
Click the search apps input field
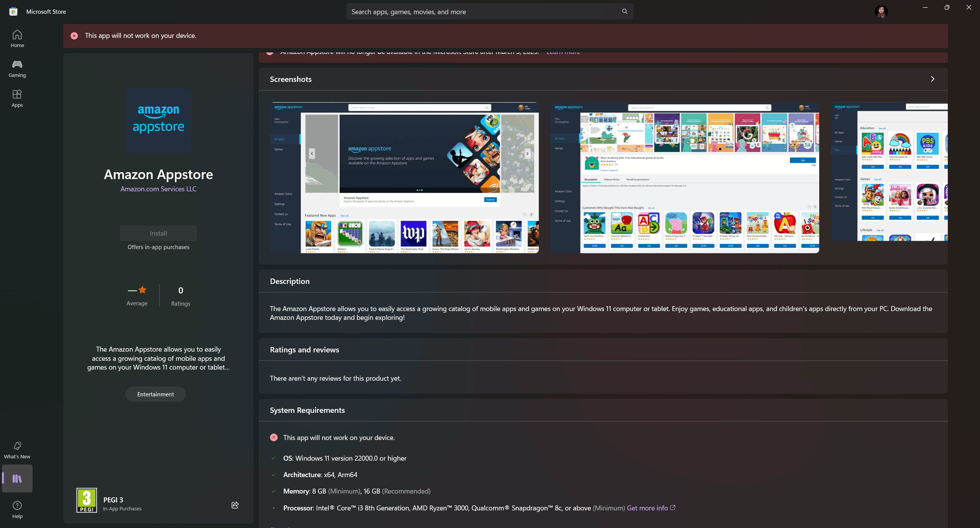pos(490,11)
